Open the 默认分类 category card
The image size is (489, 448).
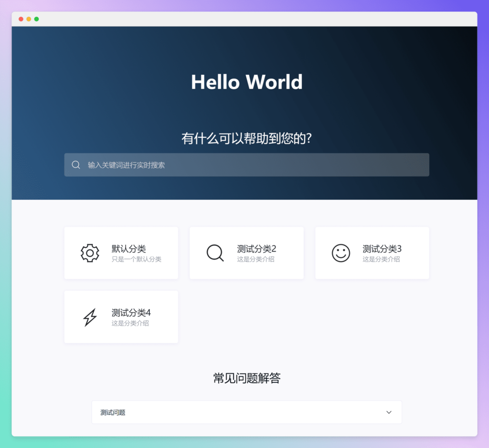coord(121,253)
